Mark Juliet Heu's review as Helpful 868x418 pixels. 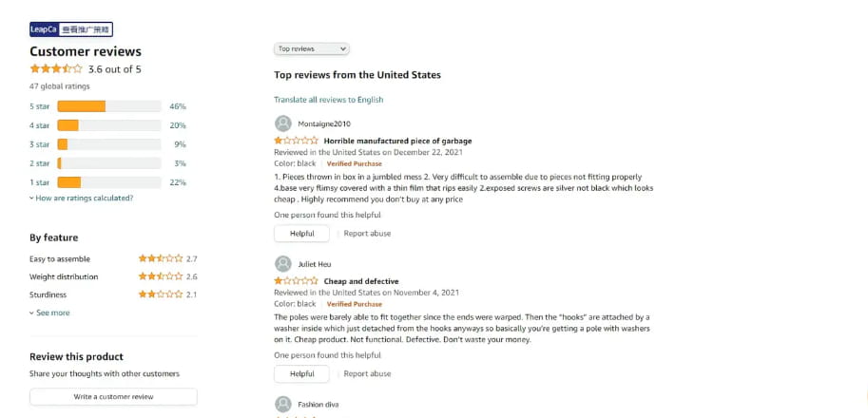(301, 374)
